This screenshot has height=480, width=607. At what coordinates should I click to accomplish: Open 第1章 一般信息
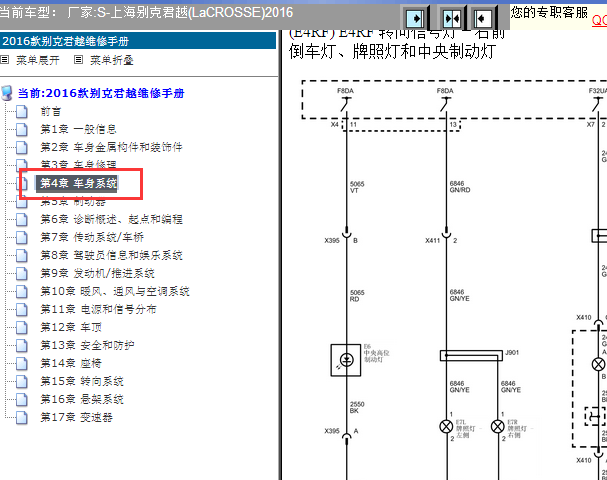click(79, 129)
